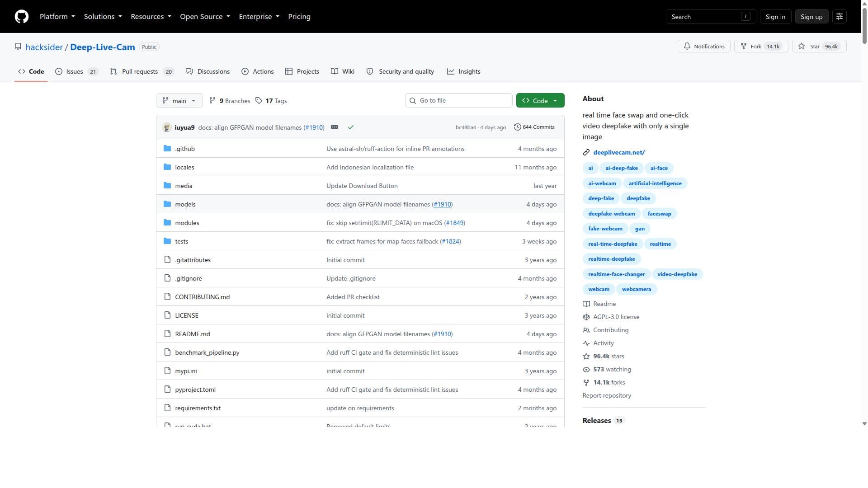
Task: Click the link icon by deeplivecam.net
Action: [x=586, y=153]
